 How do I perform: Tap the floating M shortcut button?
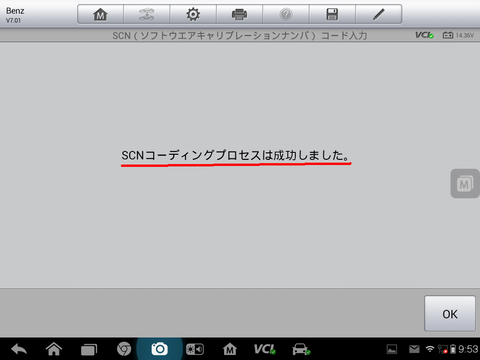pyautogui.click(x=465, y=183)
